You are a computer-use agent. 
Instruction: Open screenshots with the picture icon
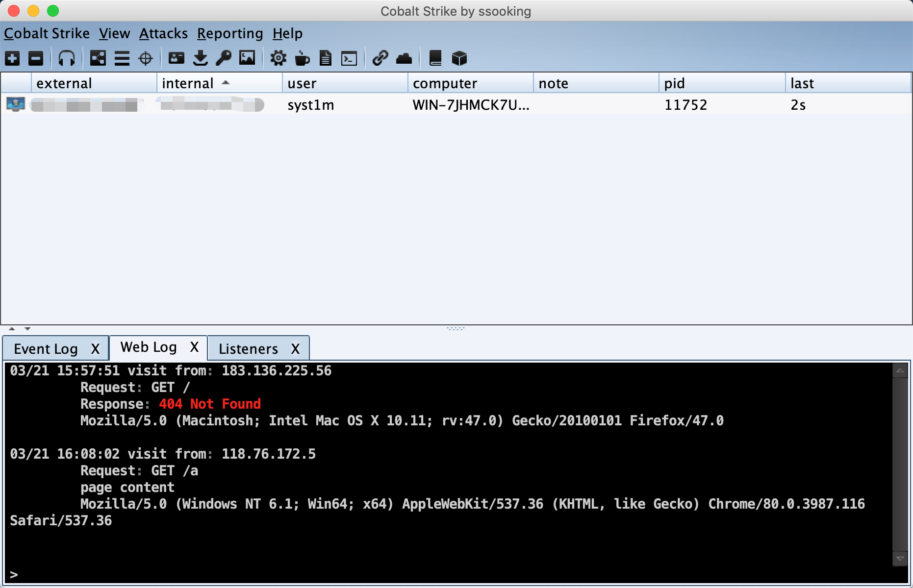(247, 58)
